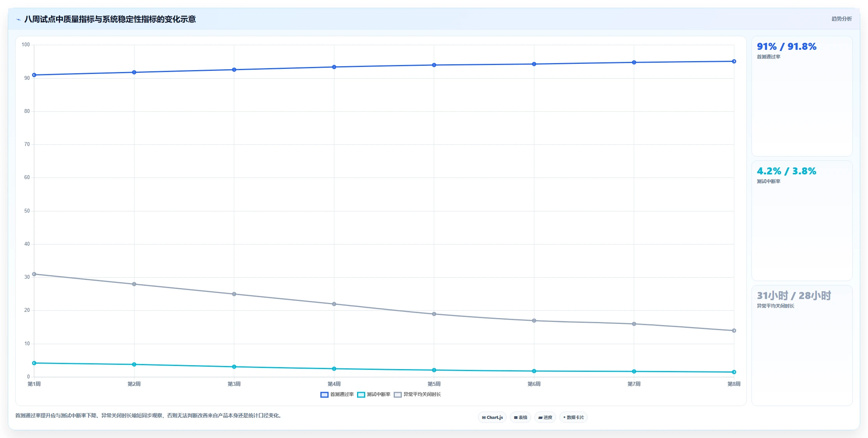Image resolution: width=868 pixels, height=438 pixels.
Task: Pick 异常平均关闭时长 point at 第5周
Action: coord(434,314)
